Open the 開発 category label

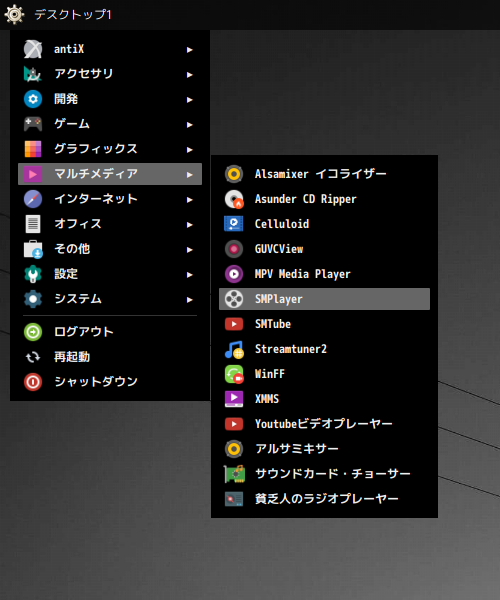coord(66,99)
